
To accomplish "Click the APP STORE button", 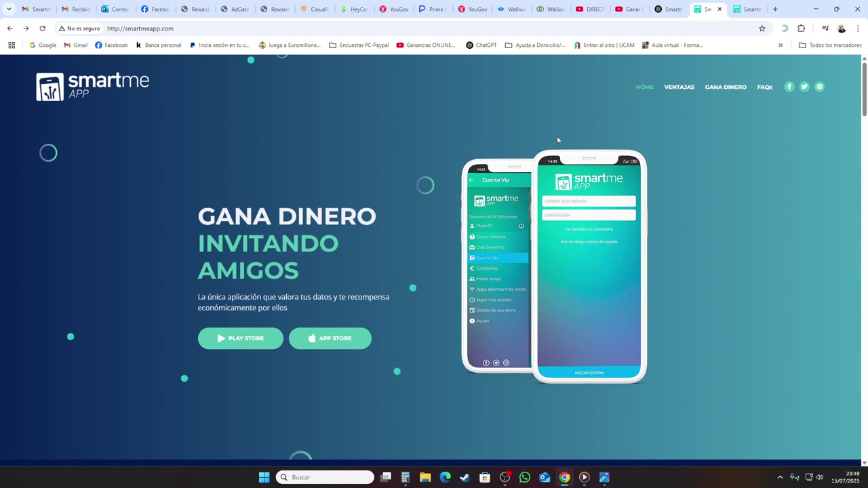I will pyautogui.click(x=330, y=338).
